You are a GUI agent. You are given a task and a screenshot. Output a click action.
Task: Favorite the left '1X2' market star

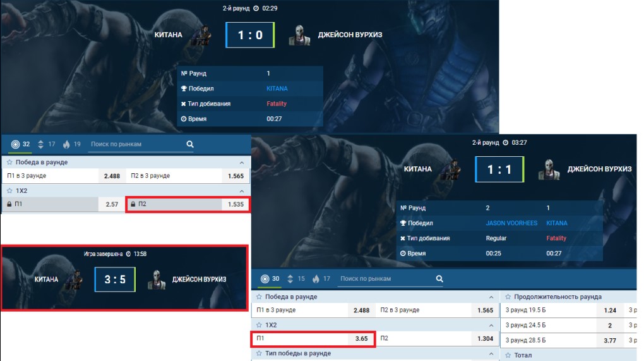click(9, 191)
